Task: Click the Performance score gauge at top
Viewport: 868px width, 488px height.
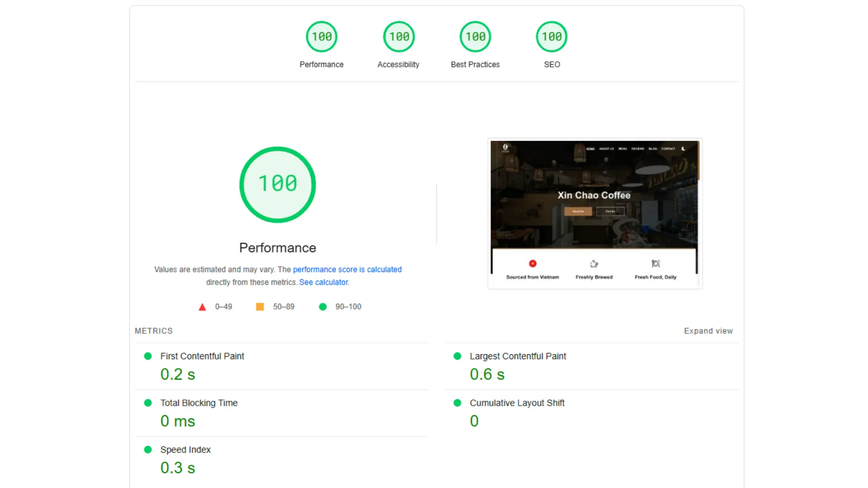Action: [321, 37]
